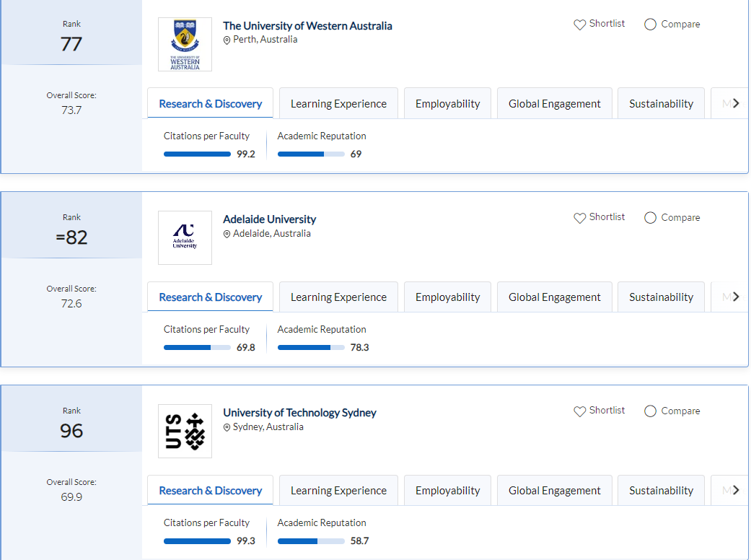751x560 pixels.
Task: Show more tabs for University of Technology Sydney
Action: (735, 490)
